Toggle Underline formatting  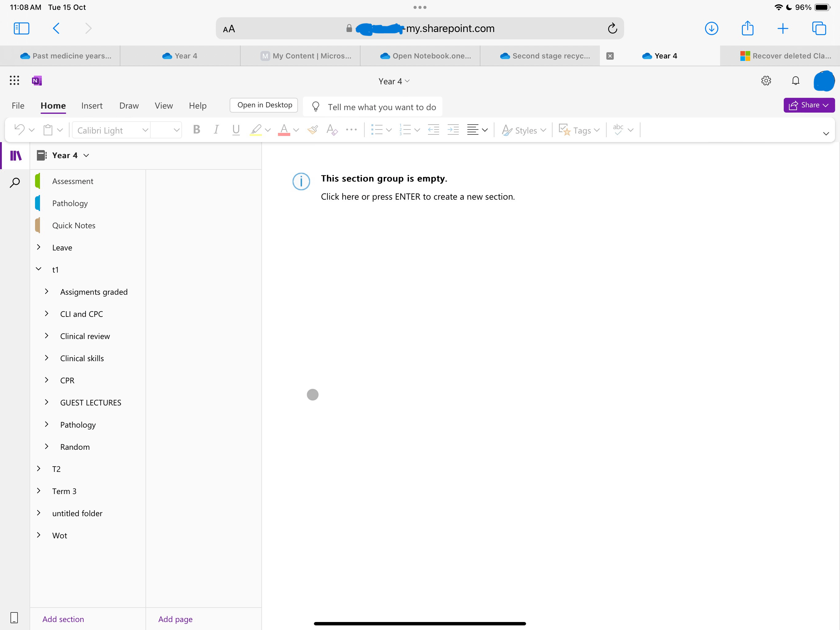pyautogui.click(x=236, y=130)
